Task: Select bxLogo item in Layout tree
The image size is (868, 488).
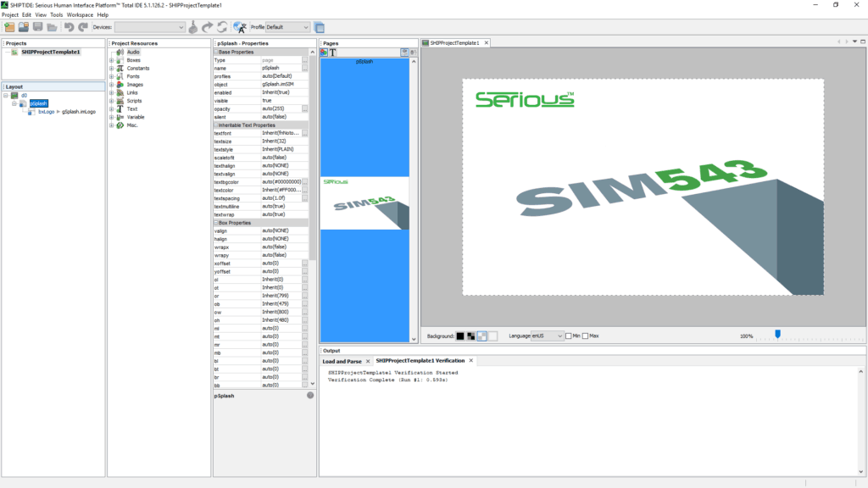Action: click(x=46, y=112)
